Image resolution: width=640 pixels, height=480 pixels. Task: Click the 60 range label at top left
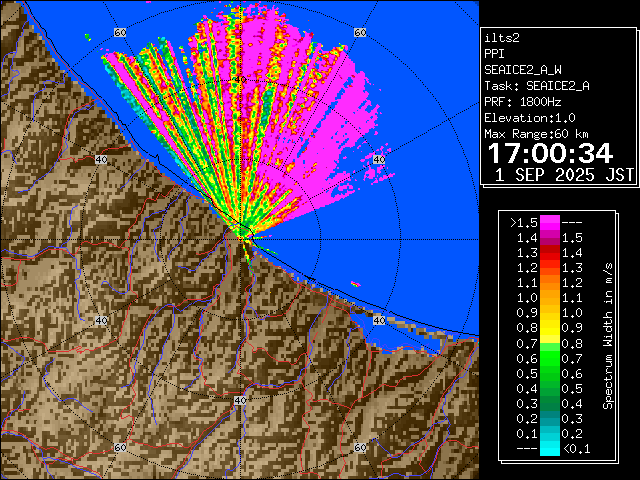[120, 33]
